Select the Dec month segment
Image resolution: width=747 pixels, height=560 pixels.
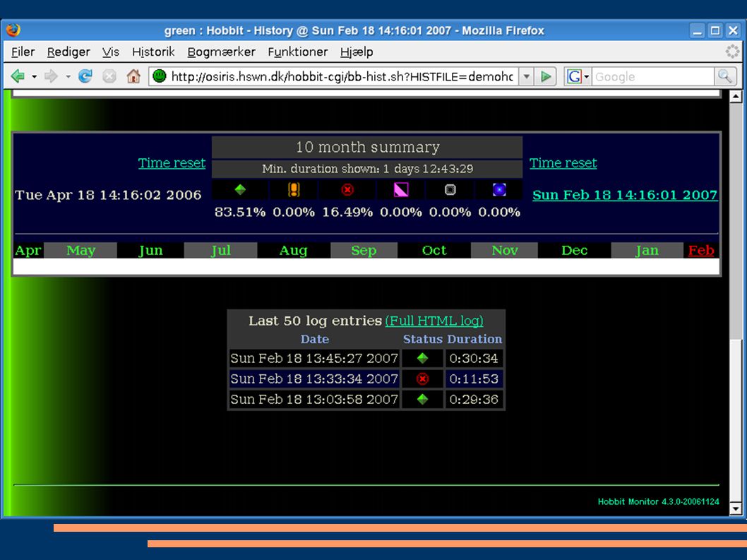(574, 250)
